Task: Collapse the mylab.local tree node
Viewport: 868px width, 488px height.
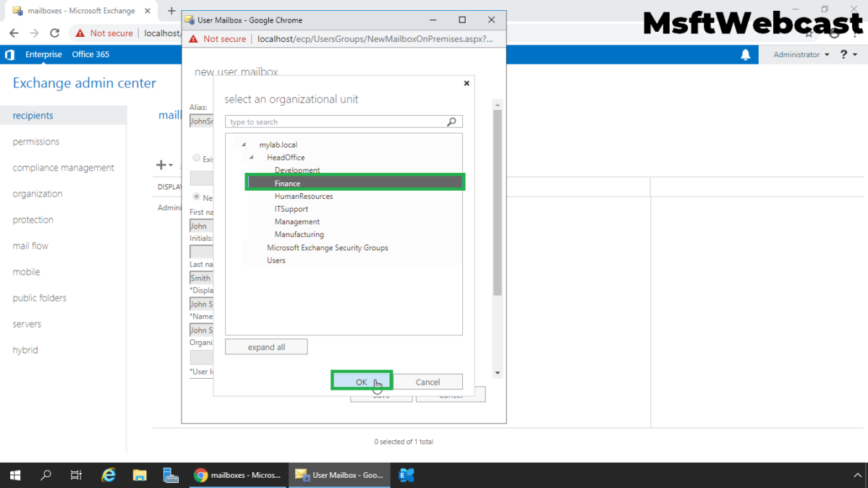Action: (x=243, y=144)
